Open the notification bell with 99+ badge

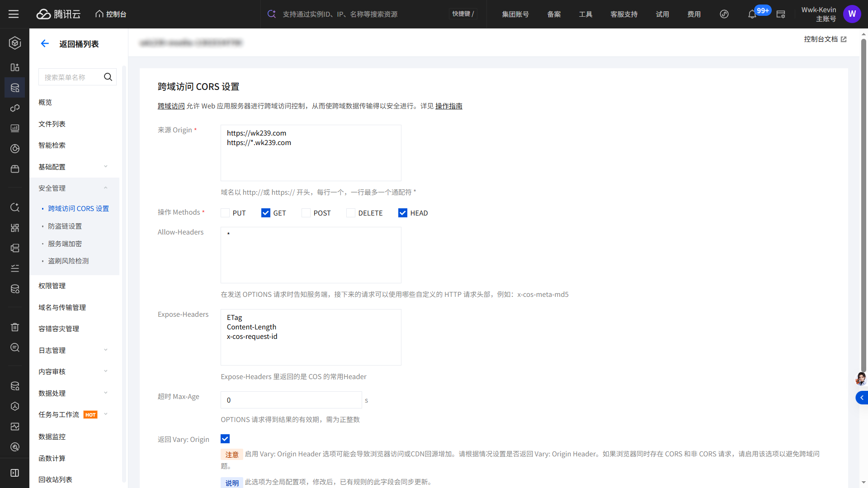coord(752,14)
